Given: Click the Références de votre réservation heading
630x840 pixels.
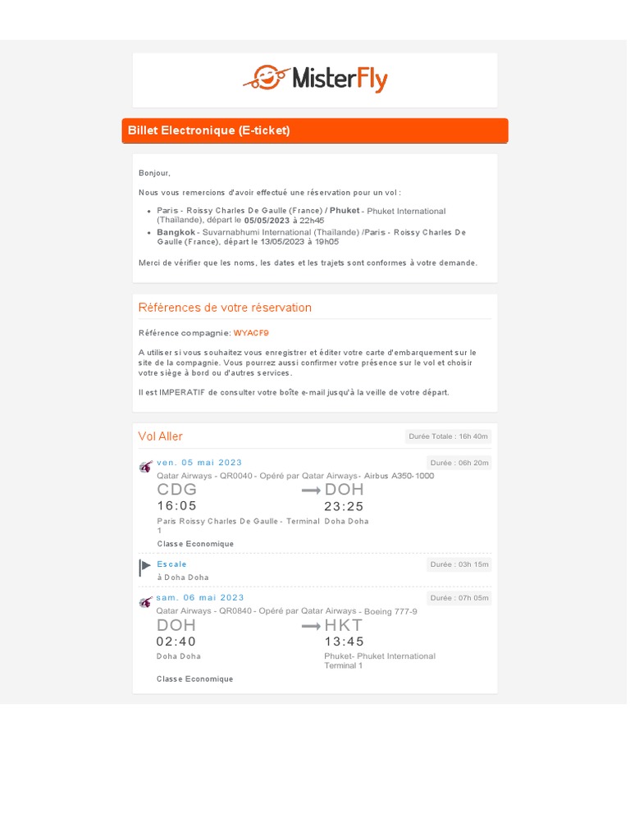Looking at the screenshot, I should click(226, 309).
